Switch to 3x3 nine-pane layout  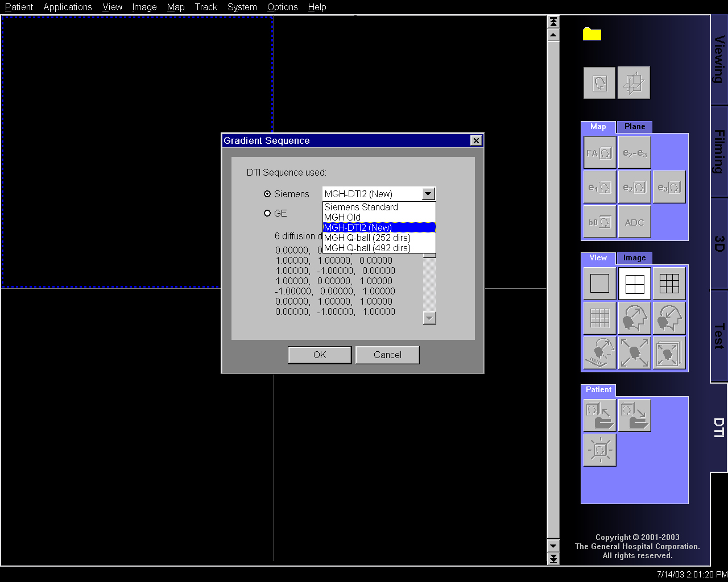[669, 284]
